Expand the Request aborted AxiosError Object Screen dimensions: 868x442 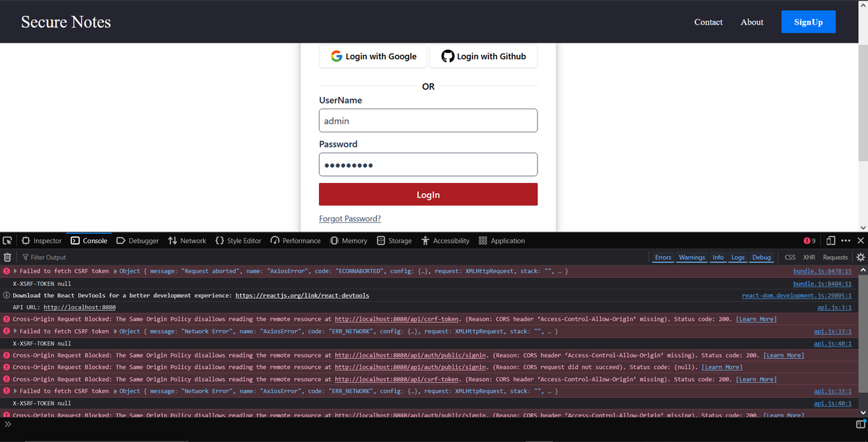coord(116,271)
